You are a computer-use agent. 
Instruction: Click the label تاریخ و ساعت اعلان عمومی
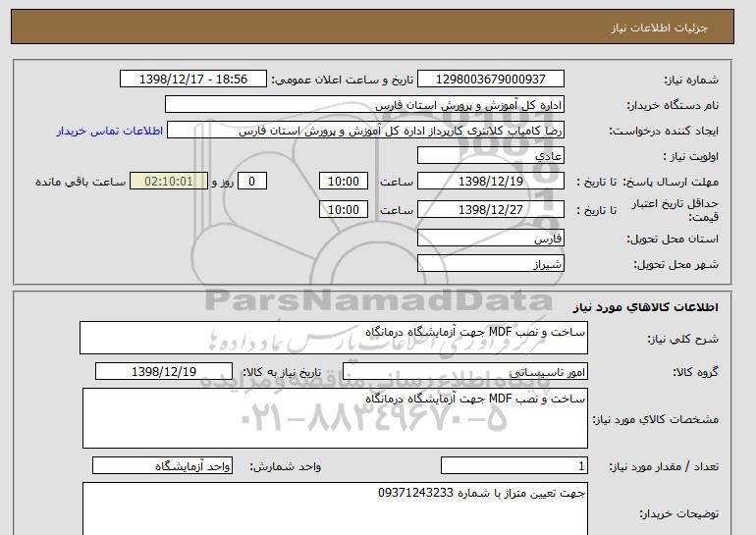tap(343, 80)
